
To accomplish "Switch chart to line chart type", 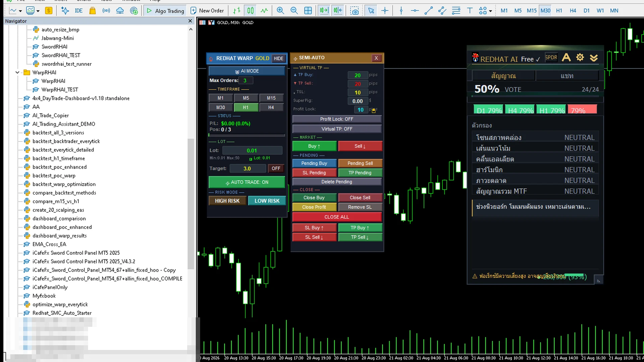I will click(x=264, y=11).
